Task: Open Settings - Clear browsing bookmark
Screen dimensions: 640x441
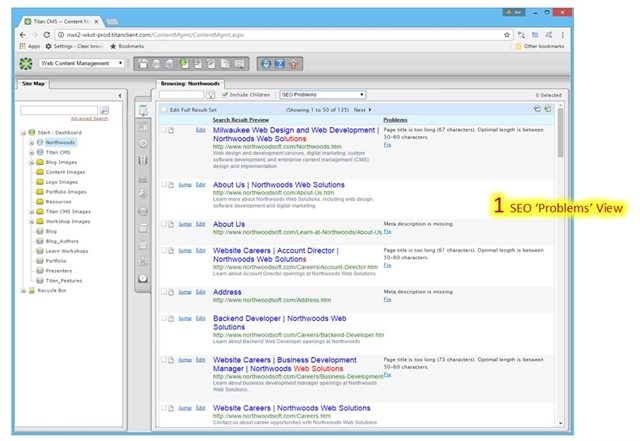Action: (x=74, y=46)
